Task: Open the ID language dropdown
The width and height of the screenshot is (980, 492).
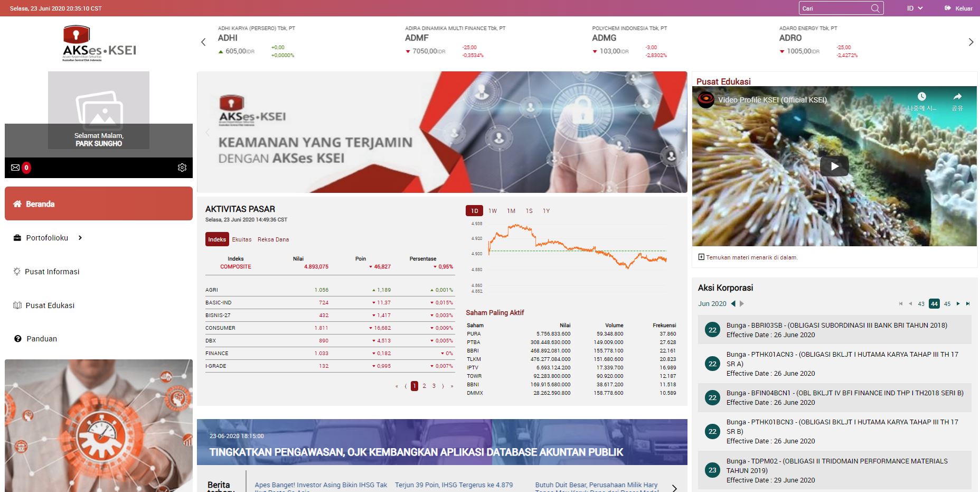Action: (x=915, y=8)
